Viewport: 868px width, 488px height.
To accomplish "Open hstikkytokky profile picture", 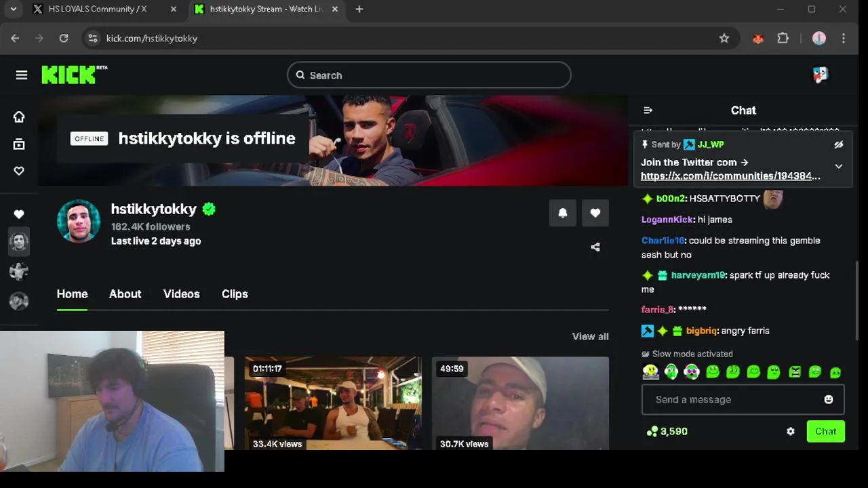I will [x=79, y=221].
